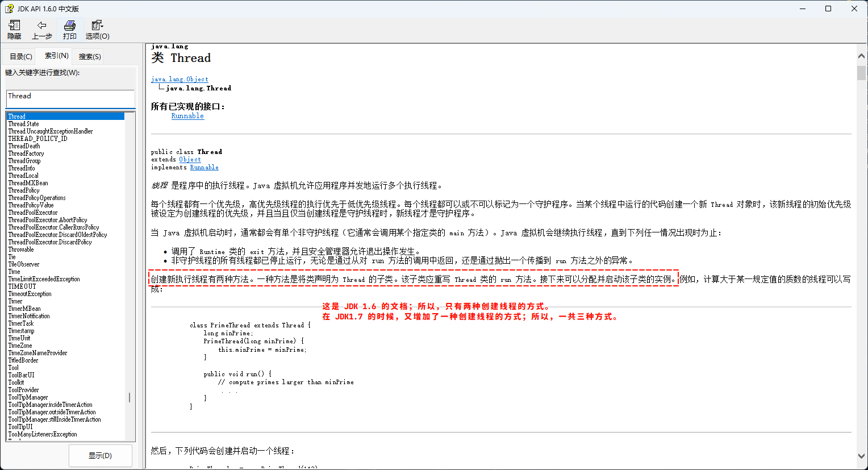The image size is (868, 470).
Task: Select ThreadLocal in the index list
Action: 23,175
